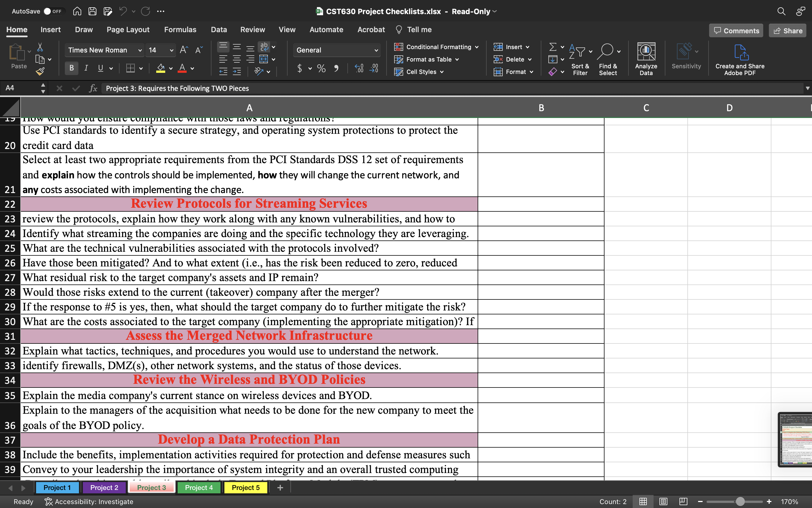The image size is (812, 508).
Task: Toggle Wrap Text button
Action: point(264,47)
